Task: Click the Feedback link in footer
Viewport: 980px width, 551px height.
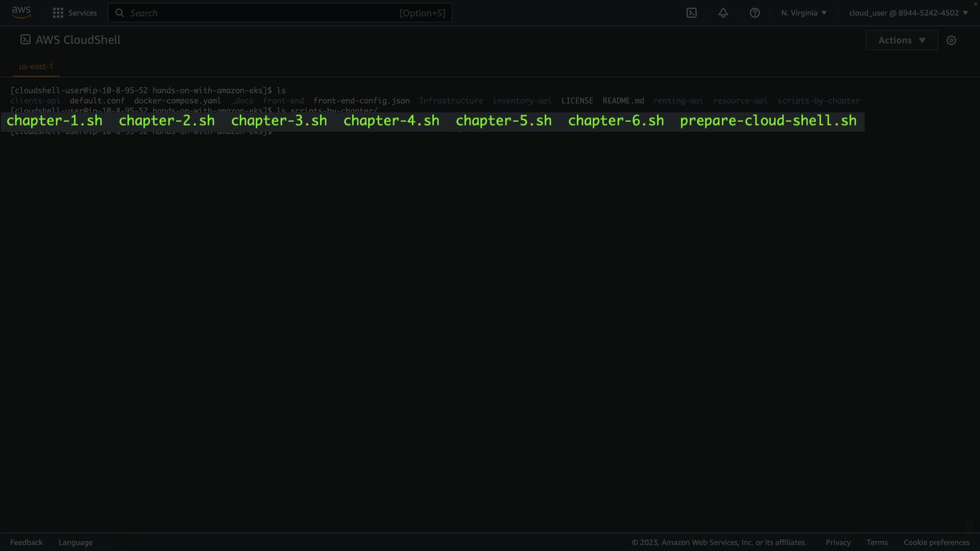Action: point(27,542)
